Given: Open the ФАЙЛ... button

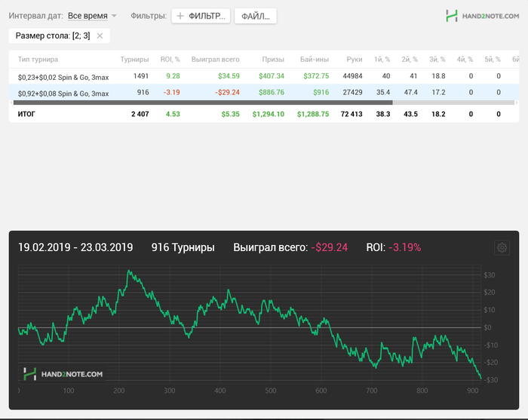Looking at the screenshot, I should click(255, 16).
